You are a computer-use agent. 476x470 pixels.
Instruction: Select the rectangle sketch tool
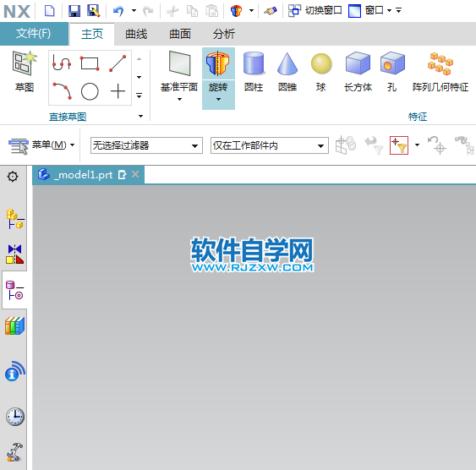coord(90,63)
